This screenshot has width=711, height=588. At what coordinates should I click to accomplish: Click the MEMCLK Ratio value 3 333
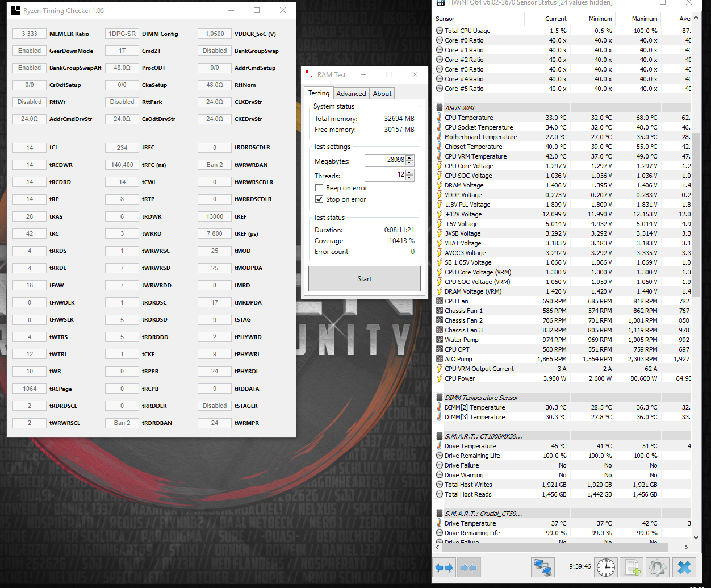point(30,34)
